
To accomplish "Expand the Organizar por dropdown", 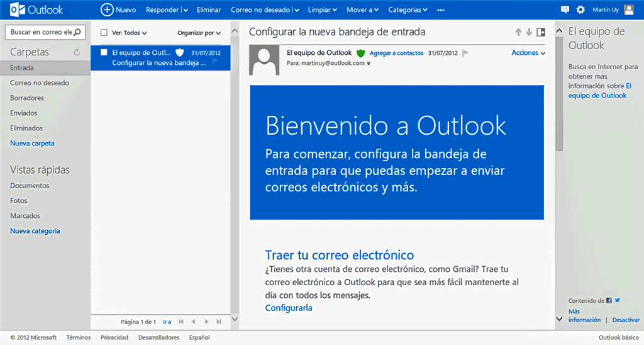I will (x=199, y=33).
